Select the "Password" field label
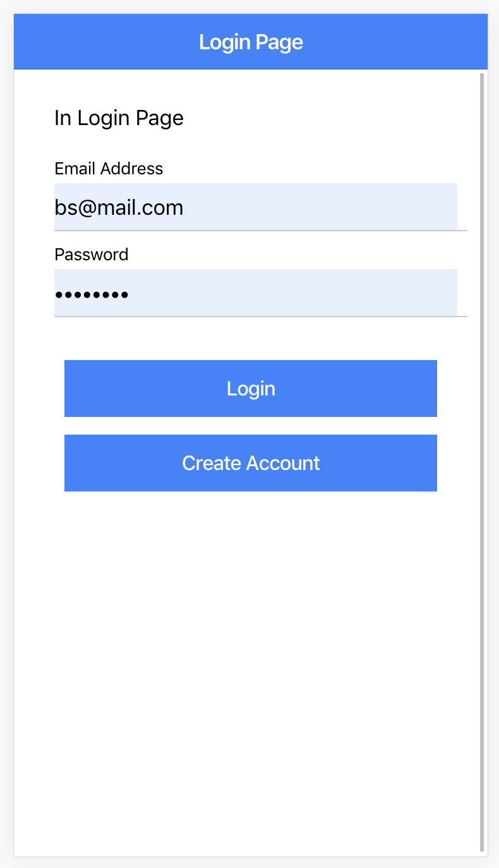This screenshot has height=868, width=499. [92, 255]
